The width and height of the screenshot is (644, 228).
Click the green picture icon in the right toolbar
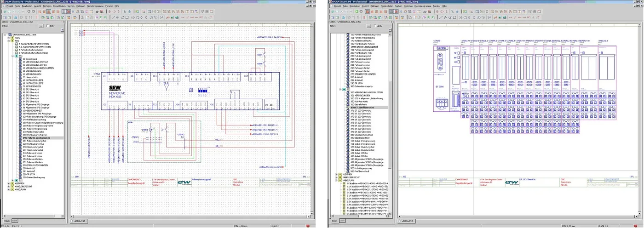465,11
